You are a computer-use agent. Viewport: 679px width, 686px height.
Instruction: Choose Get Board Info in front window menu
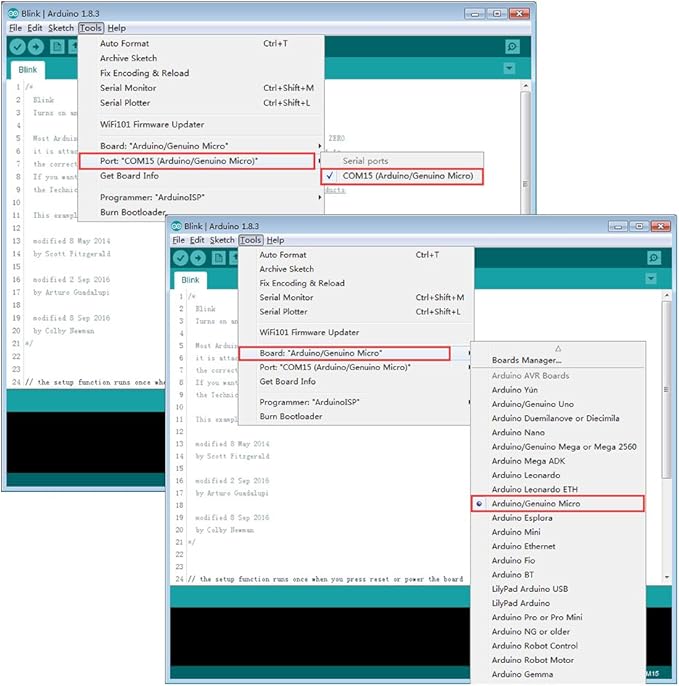coord(356,382)
